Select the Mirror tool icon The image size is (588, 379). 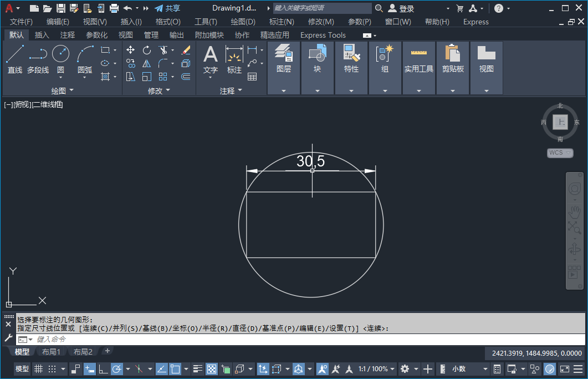coord(147,63)
